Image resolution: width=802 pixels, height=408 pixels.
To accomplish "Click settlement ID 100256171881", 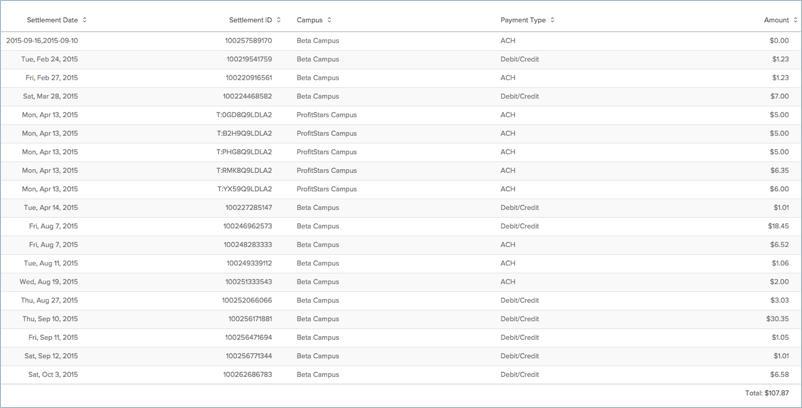I will click(249, 319).
